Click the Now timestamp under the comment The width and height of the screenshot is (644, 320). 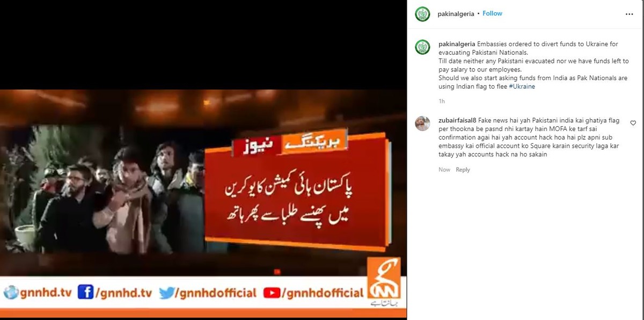[x=444, y=170]
